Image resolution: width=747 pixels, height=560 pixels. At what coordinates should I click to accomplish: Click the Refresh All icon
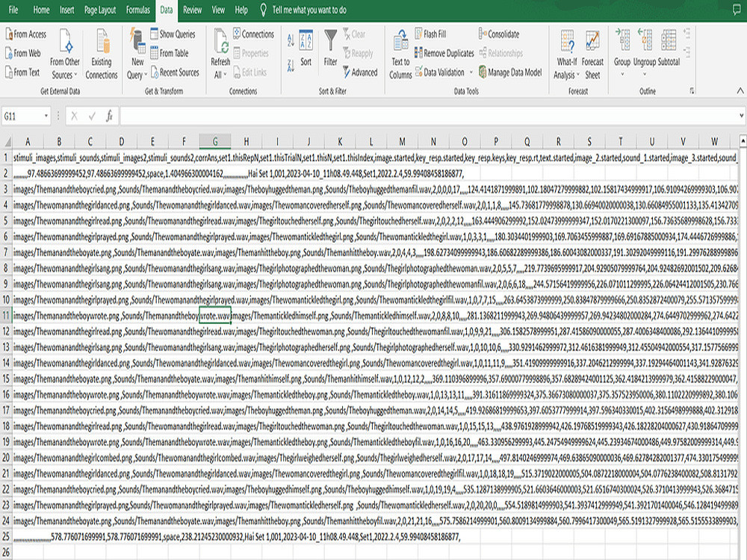pyautogui.click(x=222, y=41)
